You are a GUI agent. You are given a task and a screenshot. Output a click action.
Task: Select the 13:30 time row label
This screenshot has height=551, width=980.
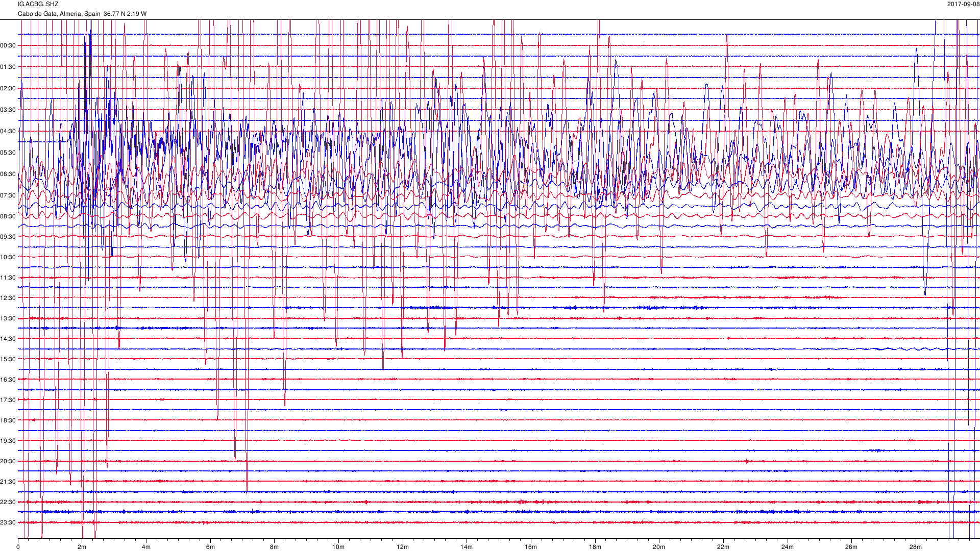tap(8, 318)
